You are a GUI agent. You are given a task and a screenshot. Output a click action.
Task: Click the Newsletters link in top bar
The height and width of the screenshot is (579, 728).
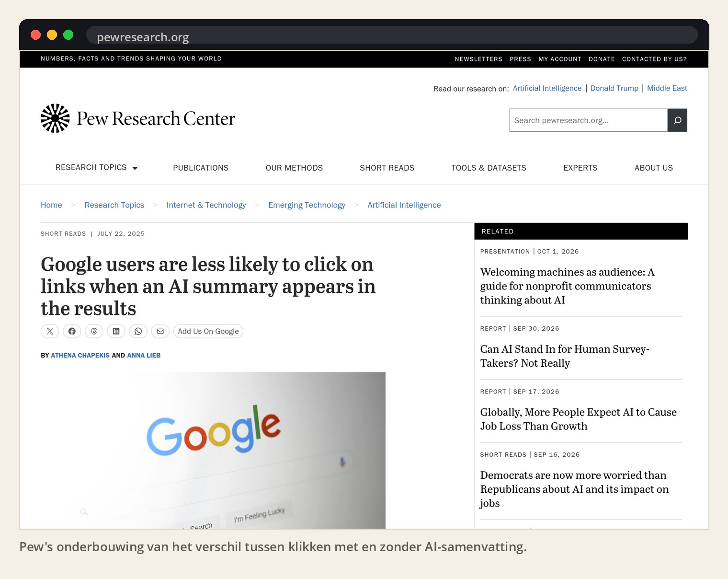pyautogui.click(x=478, y=59)
